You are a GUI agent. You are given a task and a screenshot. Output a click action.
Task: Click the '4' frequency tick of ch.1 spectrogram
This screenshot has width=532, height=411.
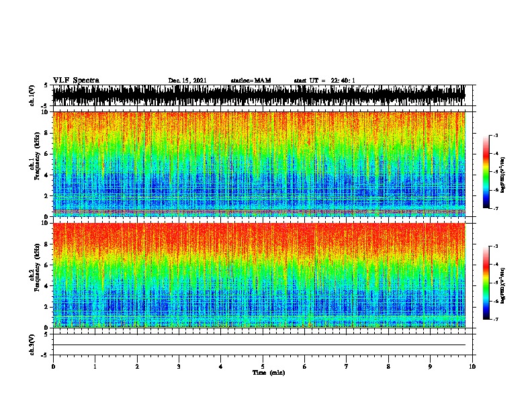[x=47, y=175]
